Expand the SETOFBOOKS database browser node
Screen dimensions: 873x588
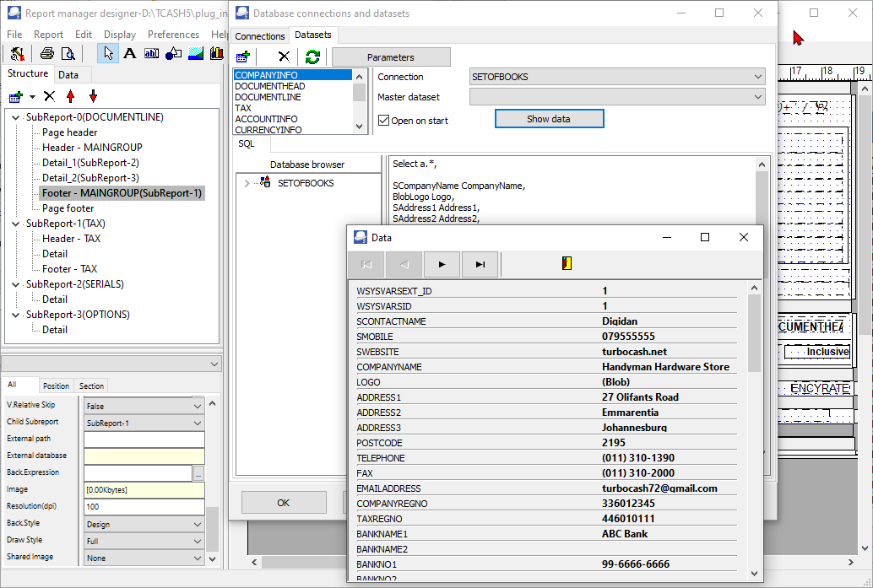(247, 183)
